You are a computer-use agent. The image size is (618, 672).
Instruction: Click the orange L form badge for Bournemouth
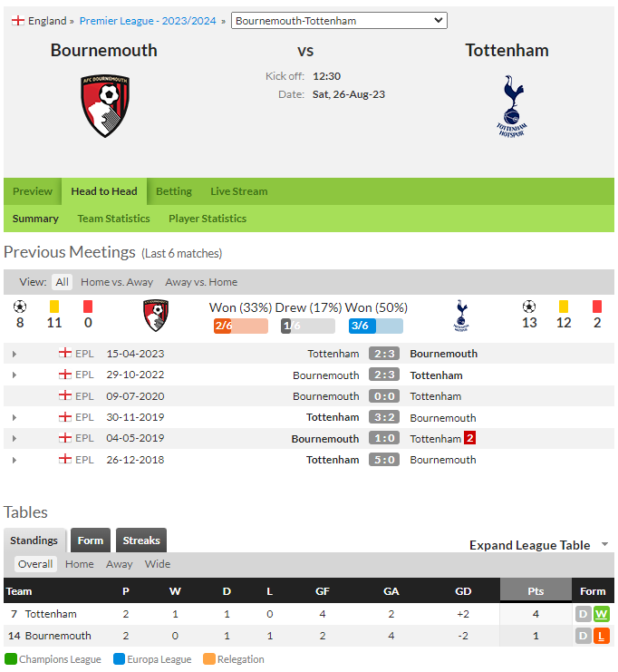[602, 636]
